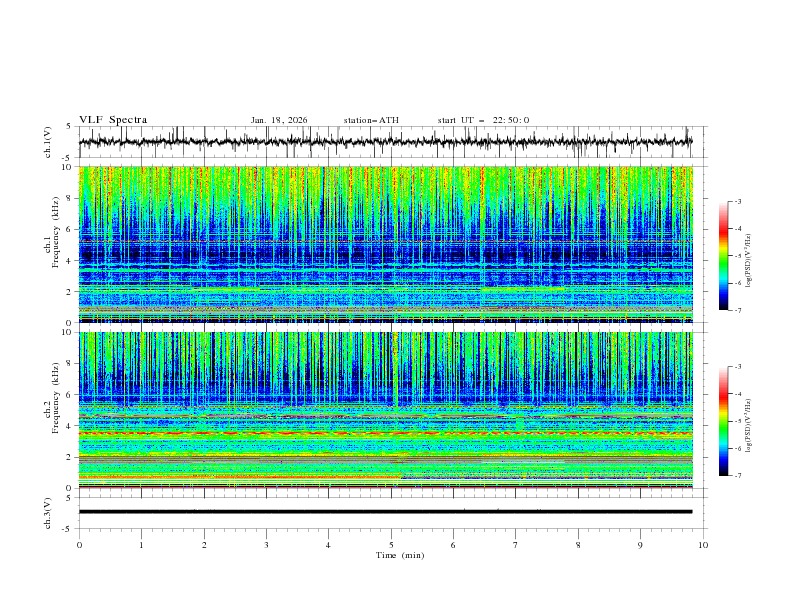This screenshot has height=612, width=792.
Task: Click the 4 kHz tick on ch.1 axis
Action: pyautogui.click(x=71, y=261)
